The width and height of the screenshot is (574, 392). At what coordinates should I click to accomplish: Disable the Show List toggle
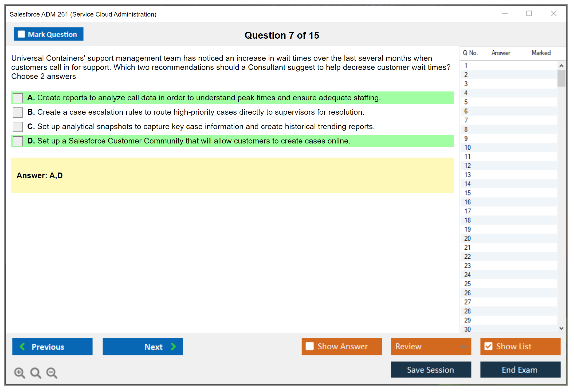pyautogui.click(x=489, y=346)
